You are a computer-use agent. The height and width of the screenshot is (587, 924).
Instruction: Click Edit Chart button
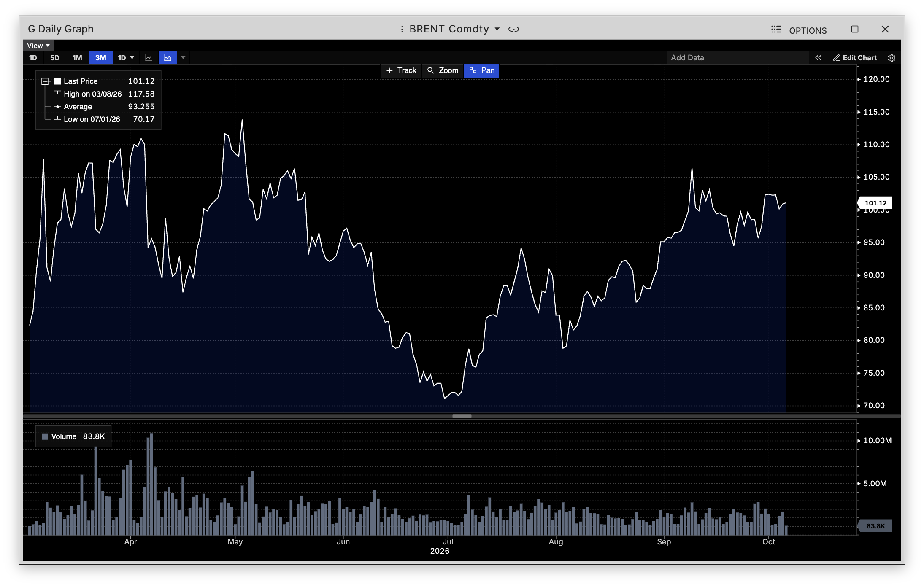pos(855,58)
